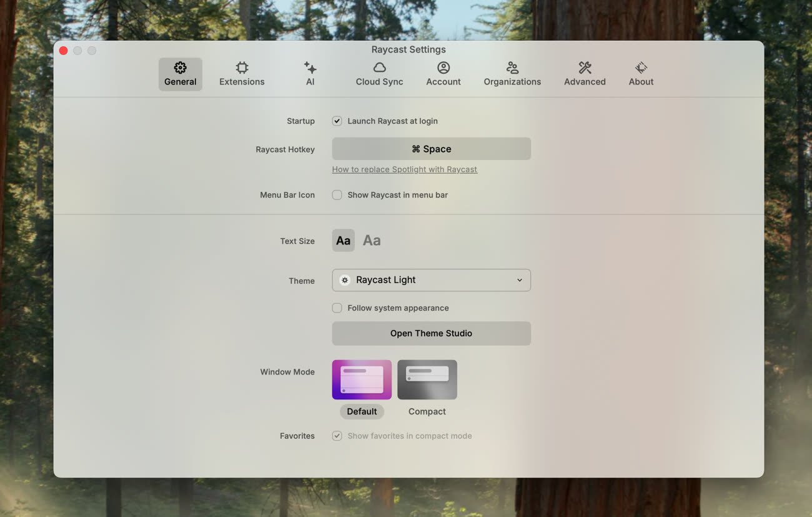Click the Advanced tools icon

[x=585, y=68]
